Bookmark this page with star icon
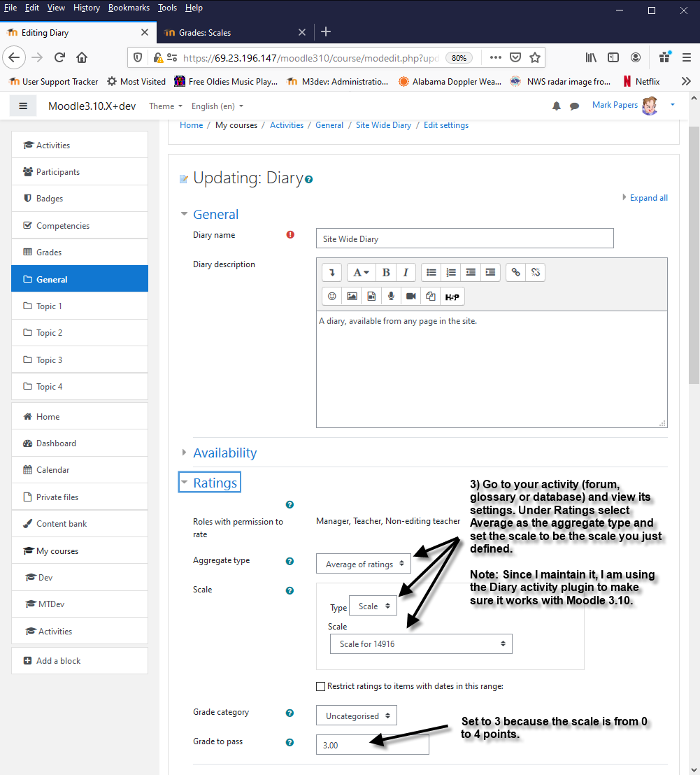The image size is (700, 775). (x=535, y=58)
